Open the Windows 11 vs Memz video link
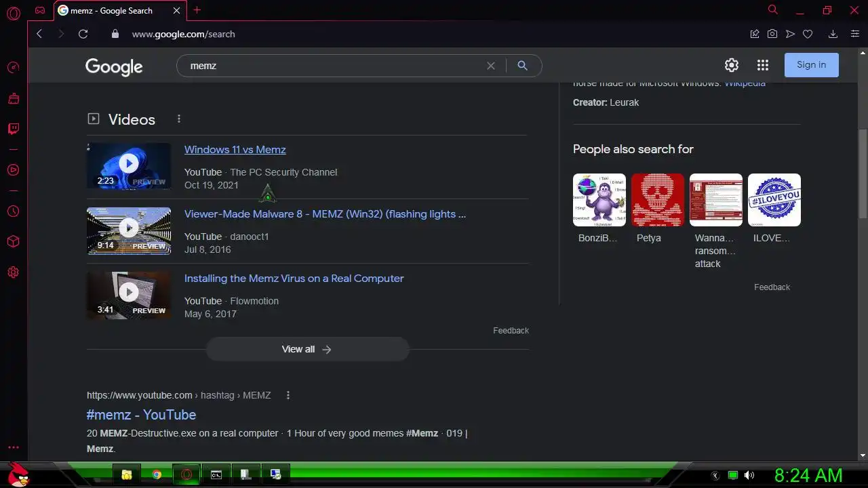Image resolution: width=868 pixels, height=488 pixels. pos(235,150)
